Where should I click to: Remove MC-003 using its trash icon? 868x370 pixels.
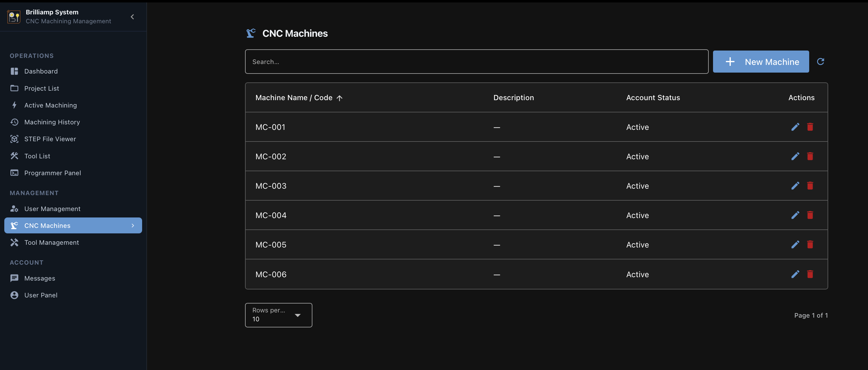coord(810,186)
